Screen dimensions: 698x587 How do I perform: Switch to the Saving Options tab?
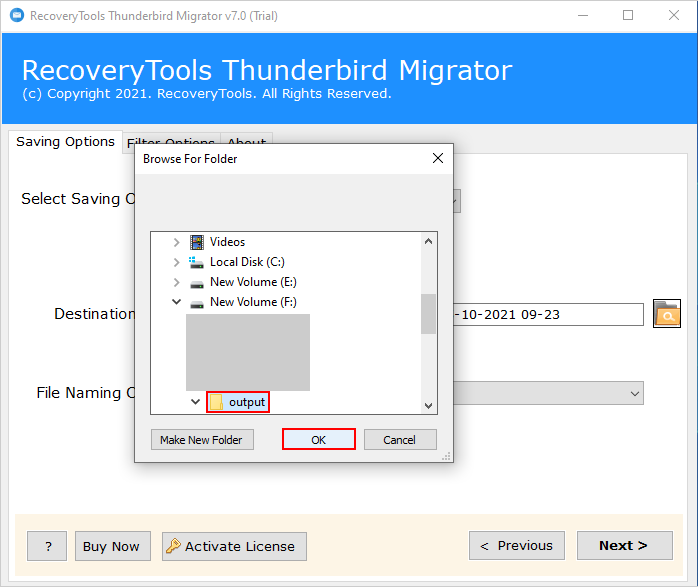coord(65,142)
